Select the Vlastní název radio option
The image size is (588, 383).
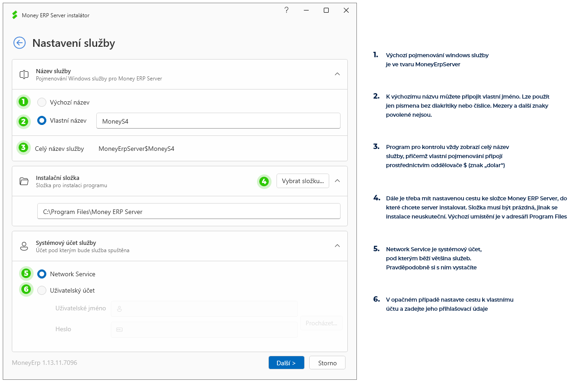pos(42,120)
